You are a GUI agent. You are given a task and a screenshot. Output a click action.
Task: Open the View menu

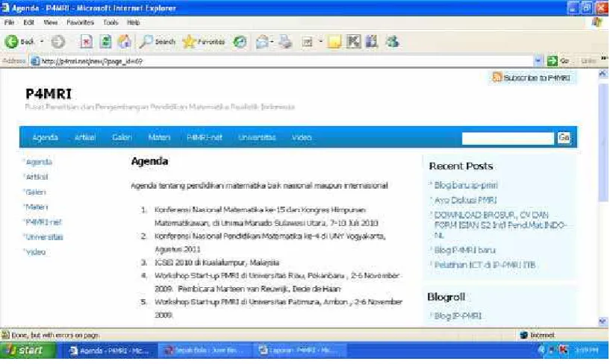(51, 22)
